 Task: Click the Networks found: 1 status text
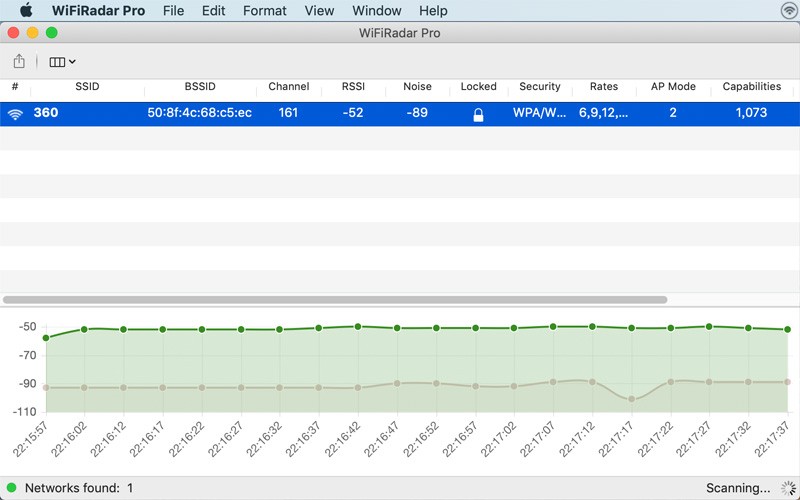coord(79,488)
